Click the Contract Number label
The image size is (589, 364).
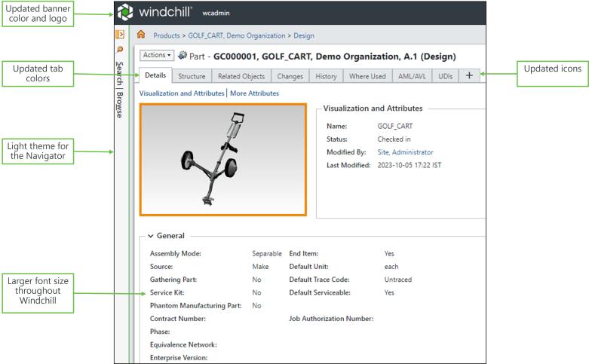[178, 319]
